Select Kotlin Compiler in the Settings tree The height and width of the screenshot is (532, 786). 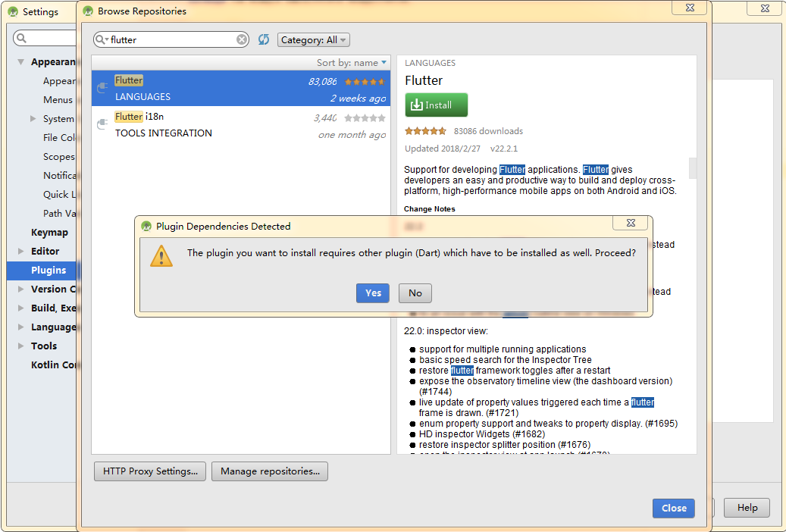(53, 365)
